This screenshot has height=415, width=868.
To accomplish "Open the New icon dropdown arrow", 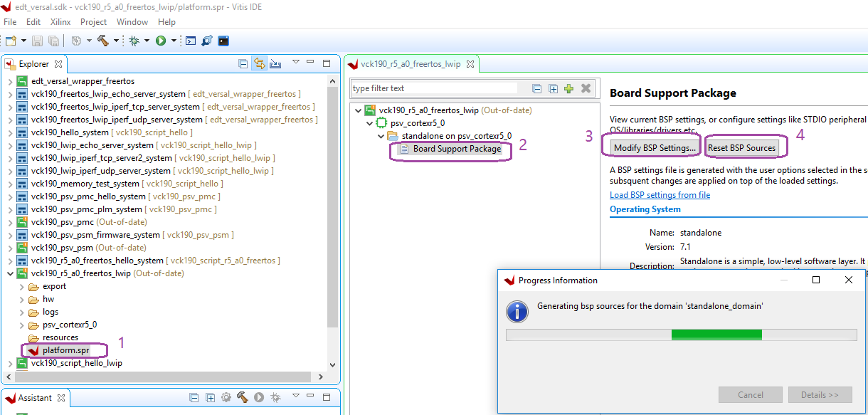I will (23, 41).
